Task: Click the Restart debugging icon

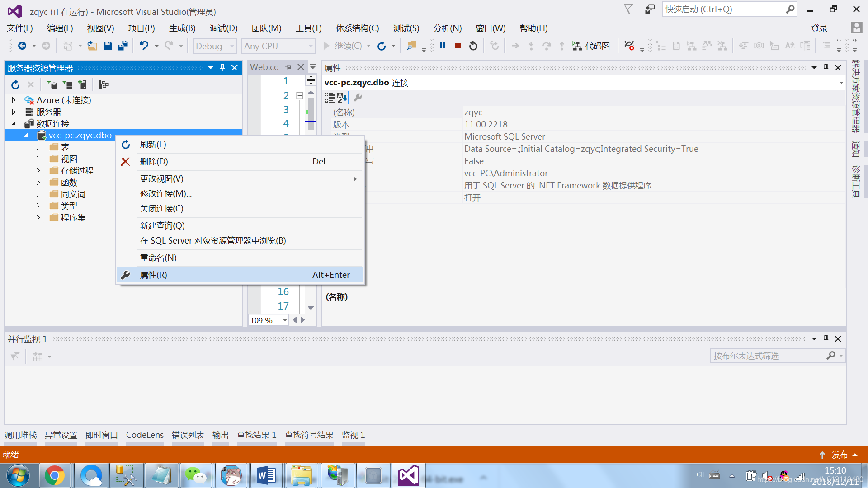Action: tap(473, 46)
